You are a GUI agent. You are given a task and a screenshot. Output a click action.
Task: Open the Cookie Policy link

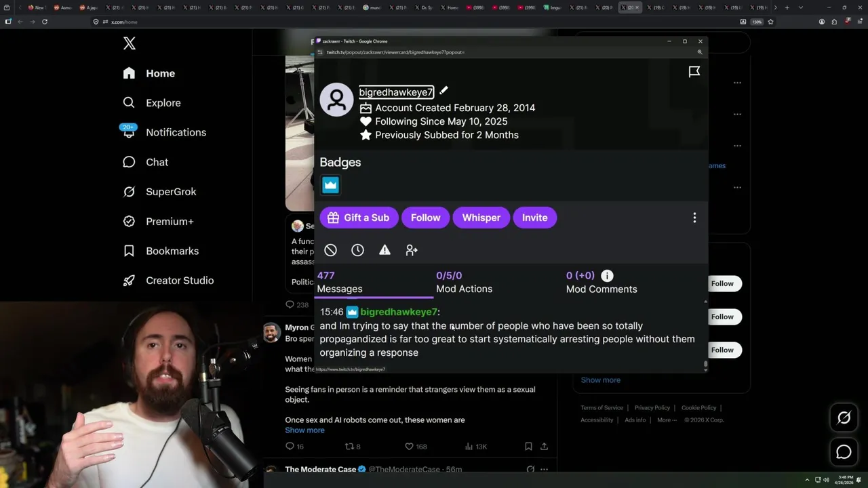click(698, 408)
